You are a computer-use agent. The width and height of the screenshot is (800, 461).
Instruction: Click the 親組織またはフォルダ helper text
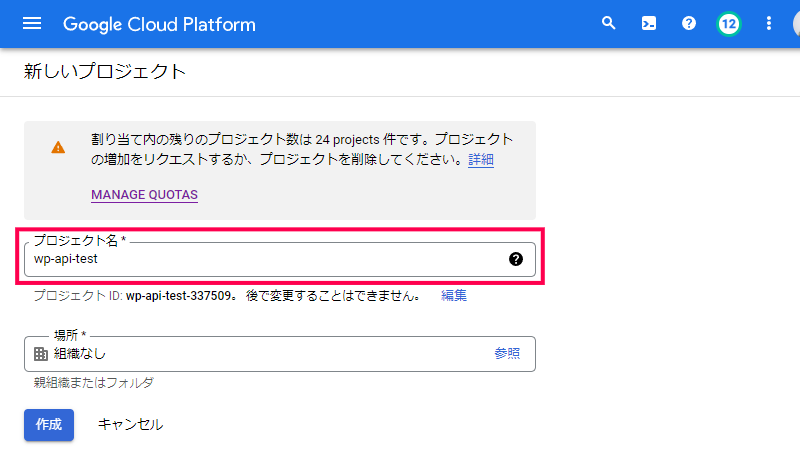click(93, 382)
